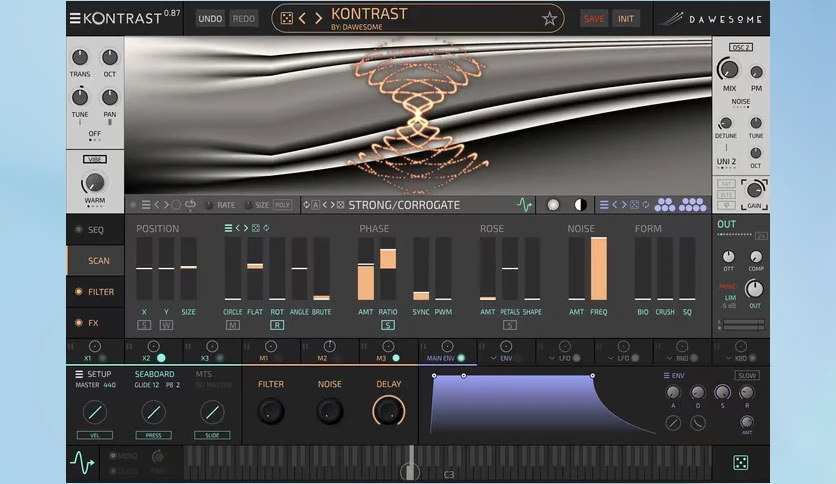
Task: Click the SLIDE curve circle icon
Action: point(212,412)
